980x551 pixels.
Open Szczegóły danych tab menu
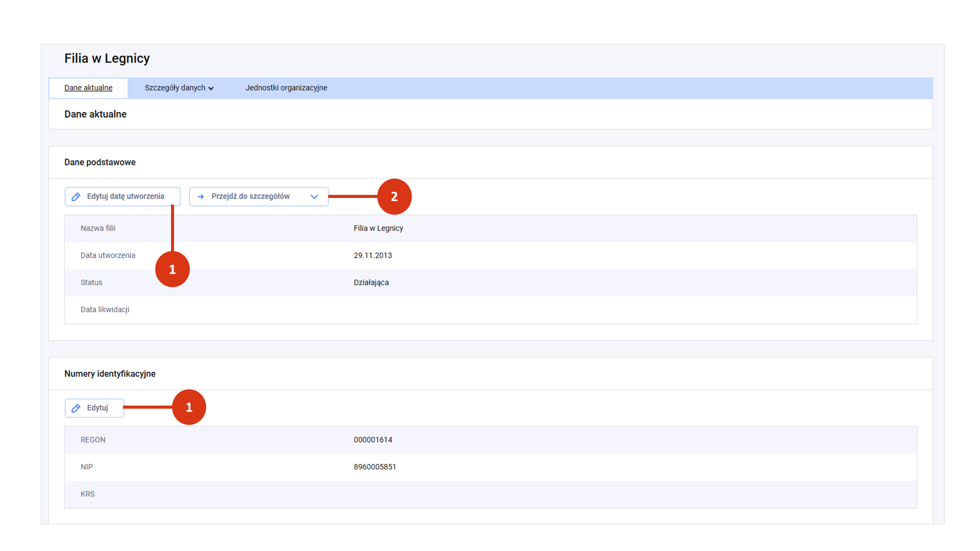pyautogui.click(x=175, y=88)
